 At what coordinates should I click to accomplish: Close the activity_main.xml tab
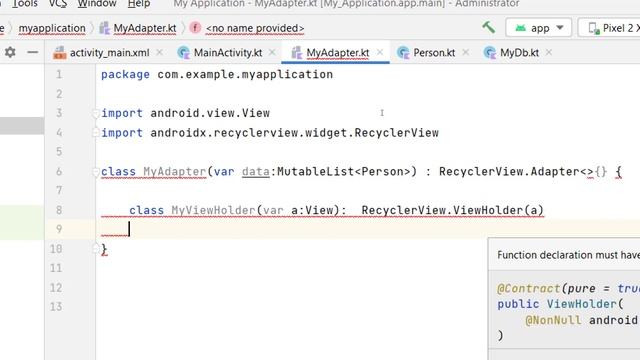(x=160, y=52)
